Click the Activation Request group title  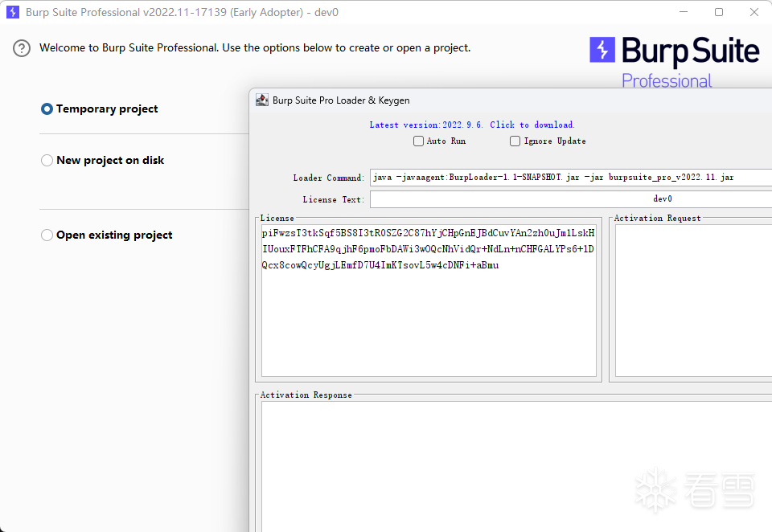[657, 218]
